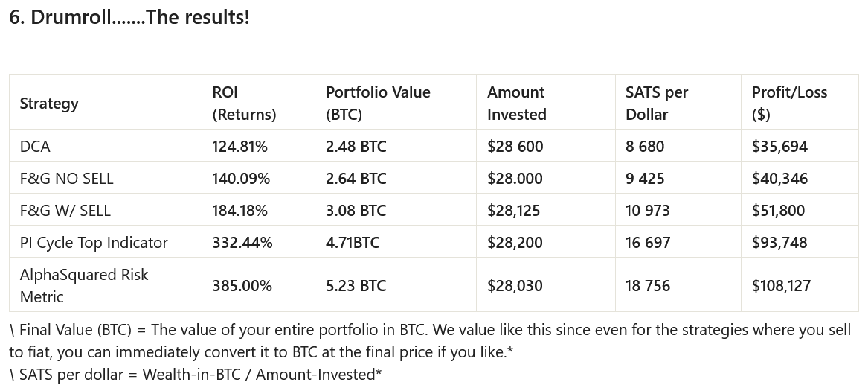
Task: Select the Profit/Loss ($) column header
Action: pyautogui.click(x=789, y=104)
